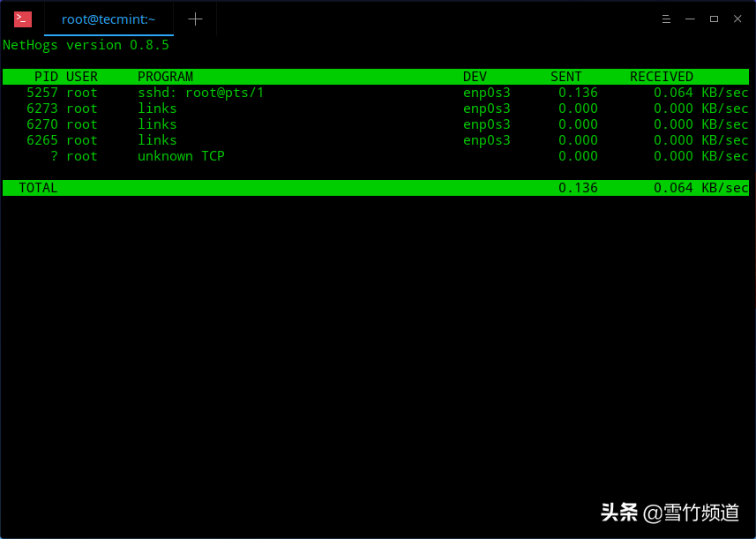Click the SENT column header
This screenshot has height=539, width=756.
click(566, 77)
